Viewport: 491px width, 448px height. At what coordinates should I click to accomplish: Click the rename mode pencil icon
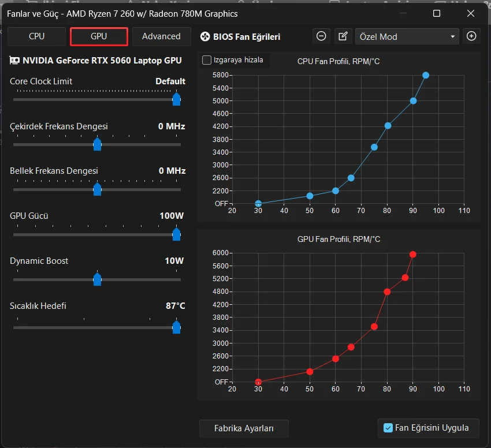(x=343, y=36)
